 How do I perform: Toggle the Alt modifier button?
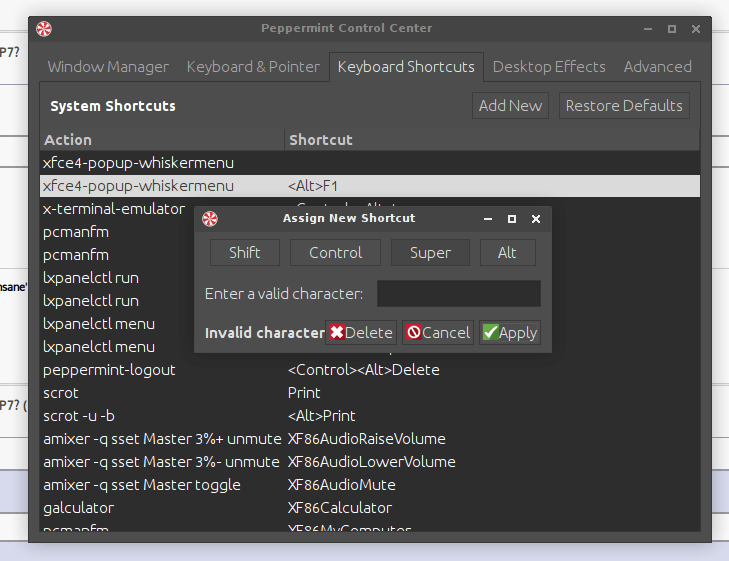507,252
